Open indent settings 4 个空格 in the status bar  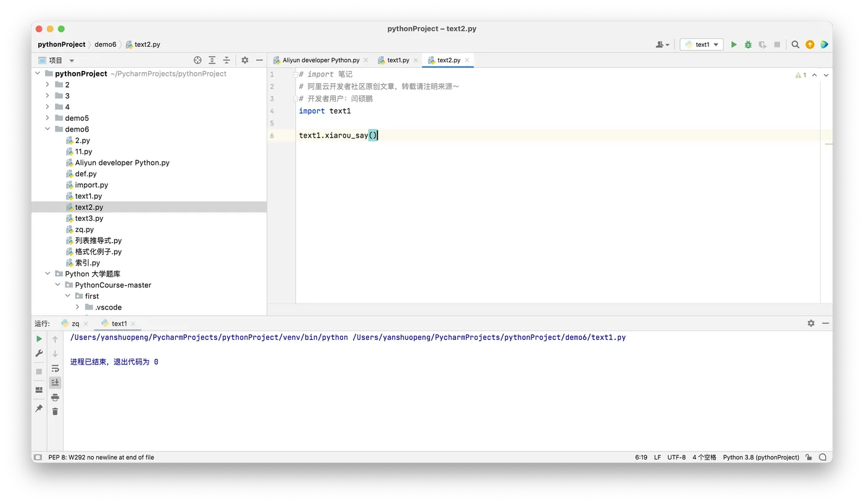tap(704, 457)
